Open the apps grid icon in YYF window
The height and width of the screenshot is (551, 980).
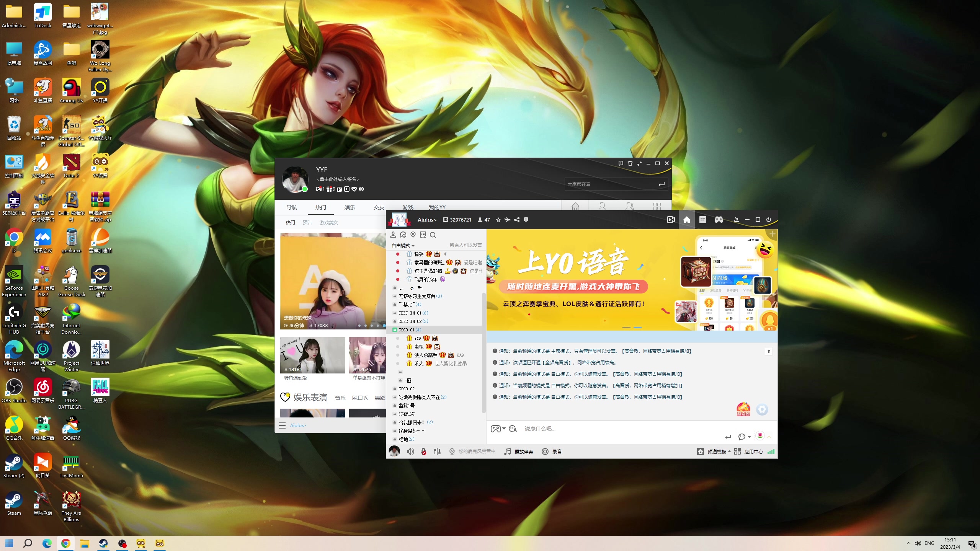click(657, 206)
